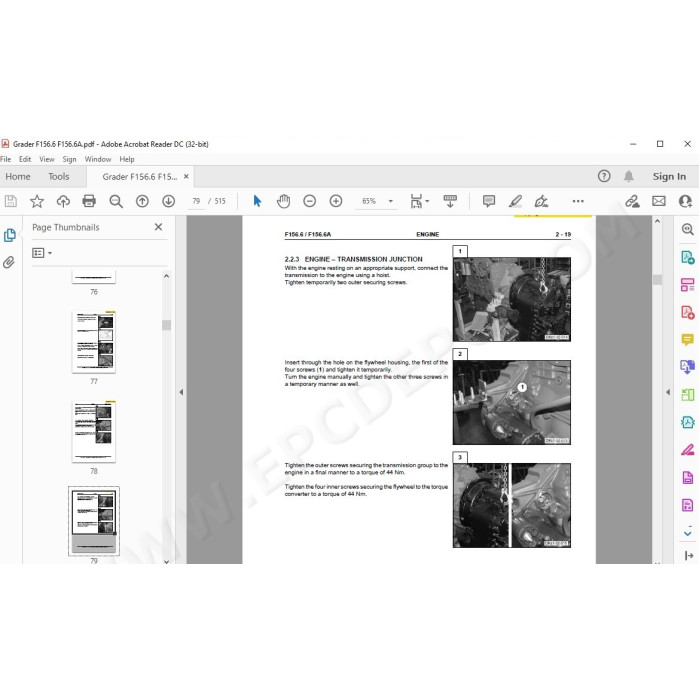Image resolution: width=700 pixels, height=700 pixels.
Task: Open Organize Pages tool in right pane
Action: (x=688, y=285)
